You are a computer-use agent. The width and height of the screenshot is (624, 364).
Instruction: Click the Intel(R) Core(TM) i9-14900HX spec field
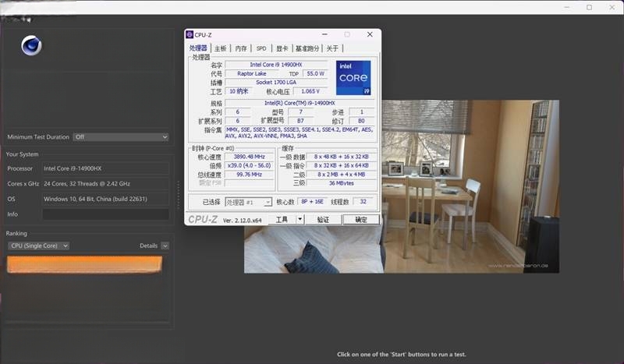[x=300, y=103]
